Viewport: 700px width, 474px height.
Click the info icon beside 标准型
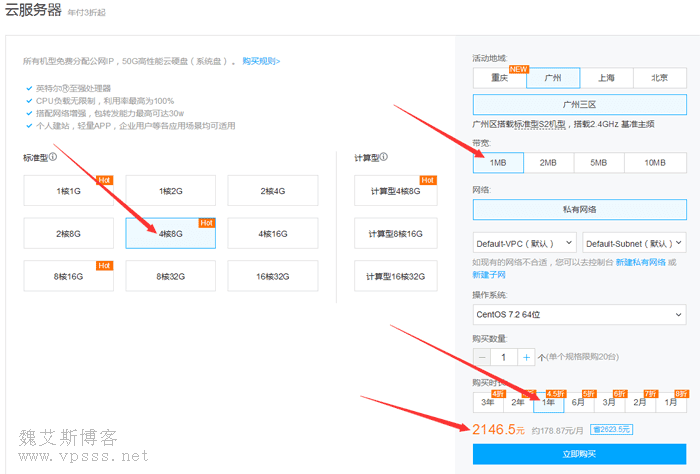tap(53, 157)
